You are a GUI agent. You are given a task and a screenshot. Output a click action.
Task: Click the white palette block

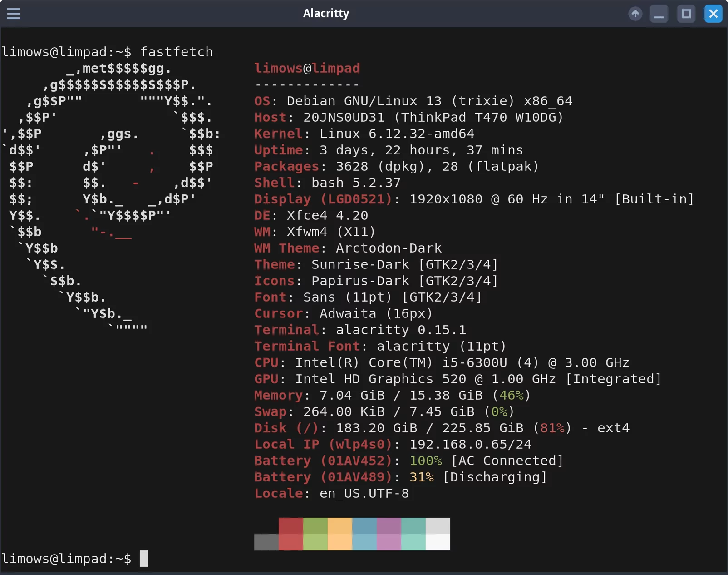(438, 534)
